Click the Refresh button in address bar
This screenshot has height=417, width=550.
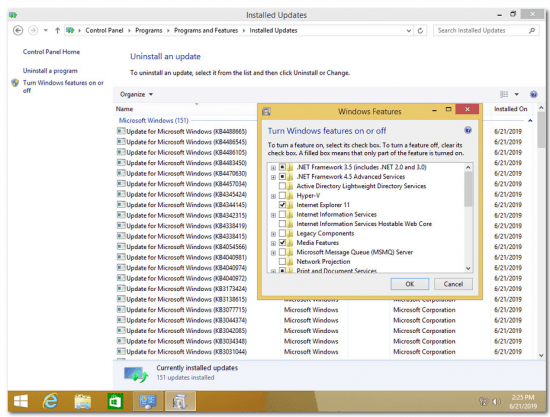pyautogui.click(x=420, y=31)
